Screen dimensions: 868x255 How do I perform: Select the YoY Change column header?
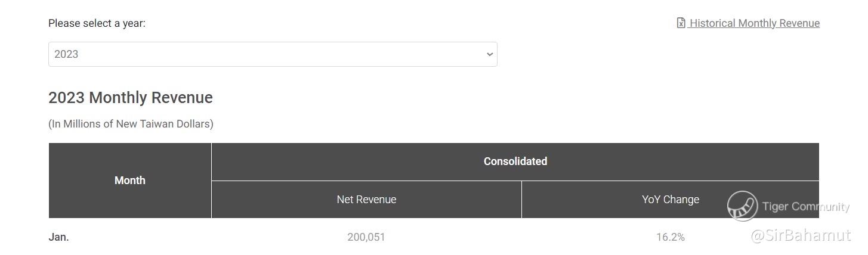(x=670, y=200)
